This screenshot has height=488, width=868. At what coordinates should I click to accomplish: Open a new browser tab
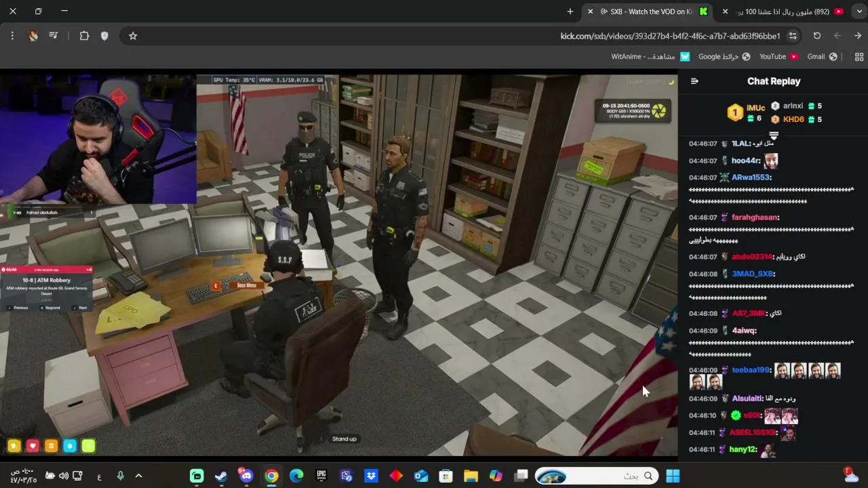tap(570, 12)
